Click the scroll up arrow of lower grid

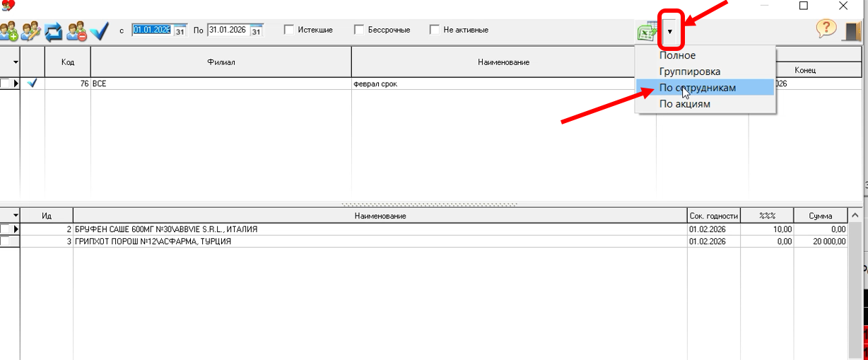point(855,215)
